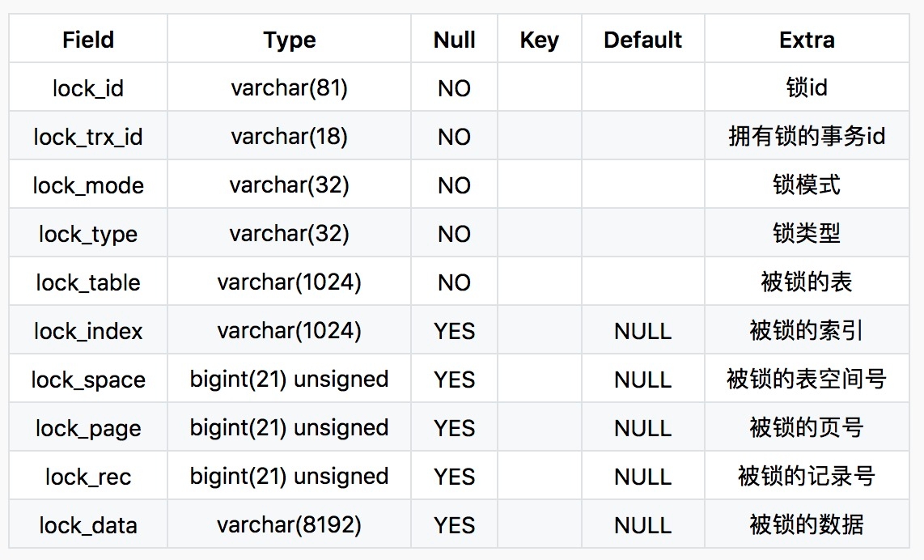Click the Extra column header
The width and height of the screenshot is (924, 560).
(x=807, y=40)
